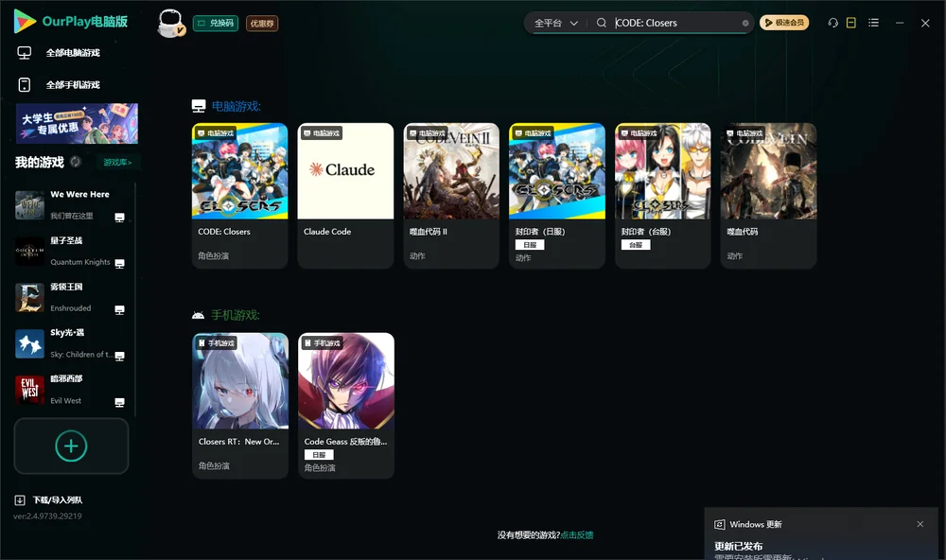Screen dimensions: 946x560
Task: Click the PC icon beside We Were Here
Action: [x=119, y=218]
